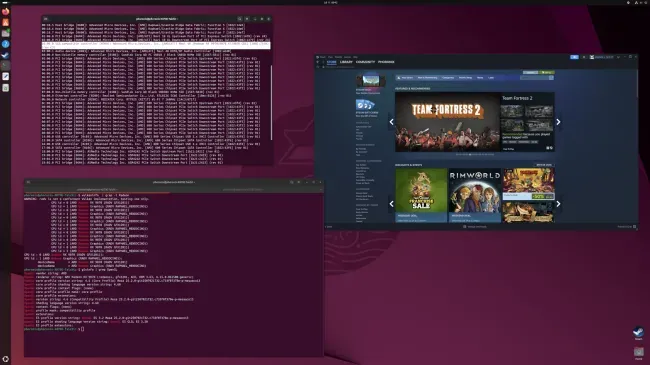Open Steam announcements button in title bar
This screenshot has width=650, height=365.
point(574,57)
